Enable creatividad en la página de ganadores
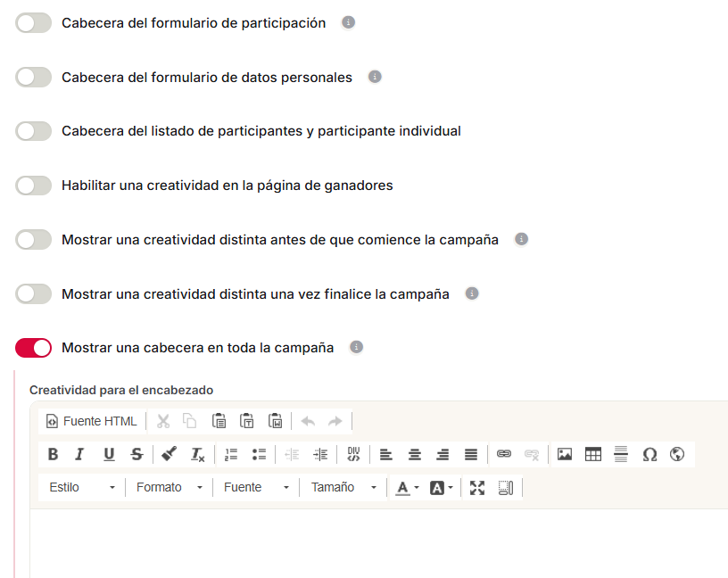This screenshot has width=728, height=578. pyautogui.click(x=33, y=186)
